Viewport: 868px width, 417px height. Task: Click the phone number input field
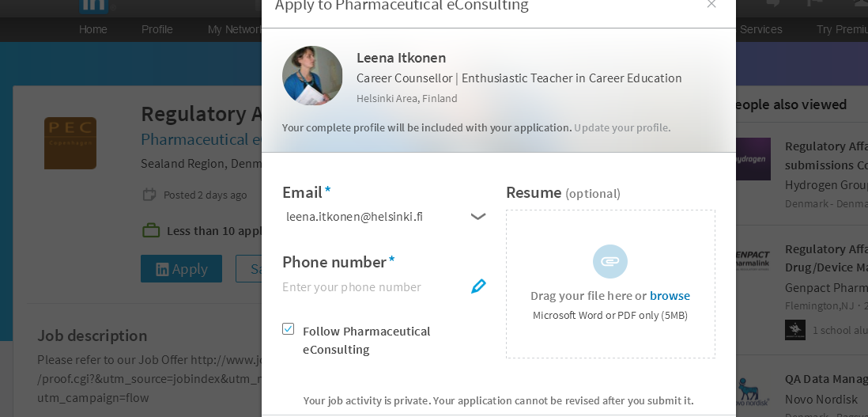point(374,287)
